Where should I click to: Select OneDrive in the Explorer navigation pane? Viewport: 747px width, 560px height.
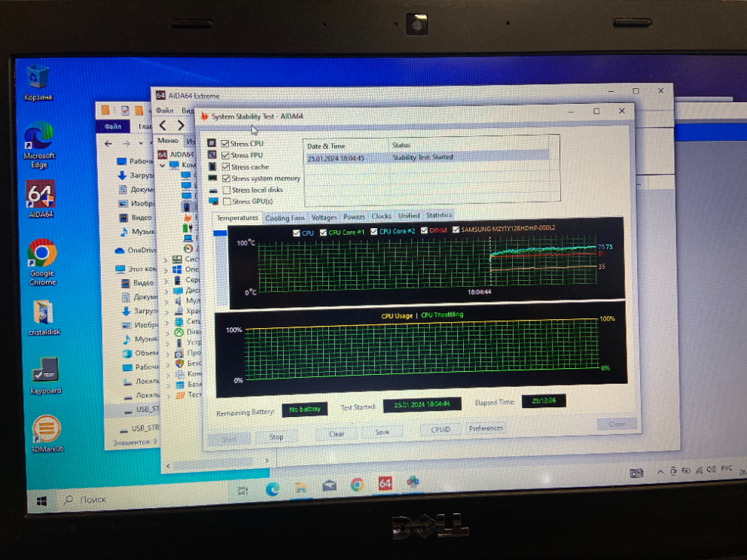tap(136, 251)
